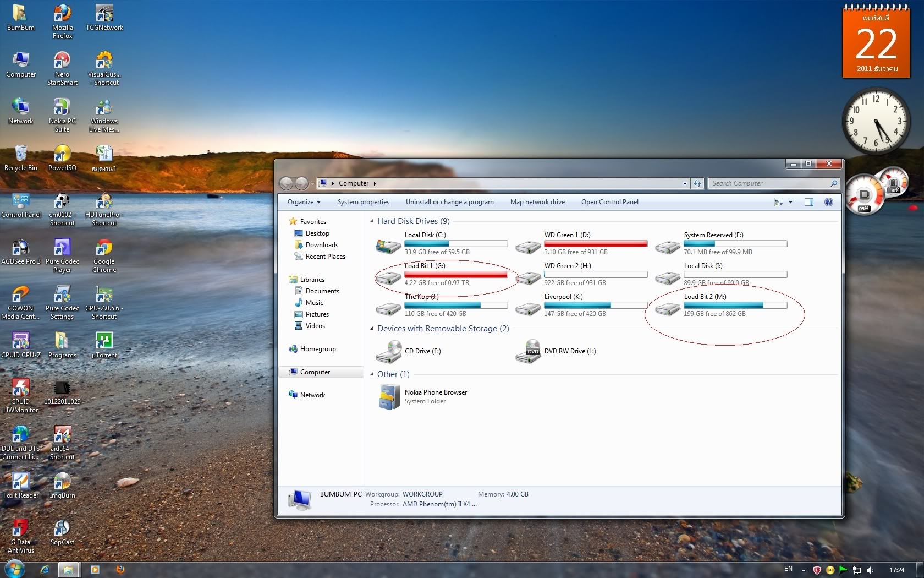Click Map network drive
The image size is (924, 578).
tap(537, 202)
